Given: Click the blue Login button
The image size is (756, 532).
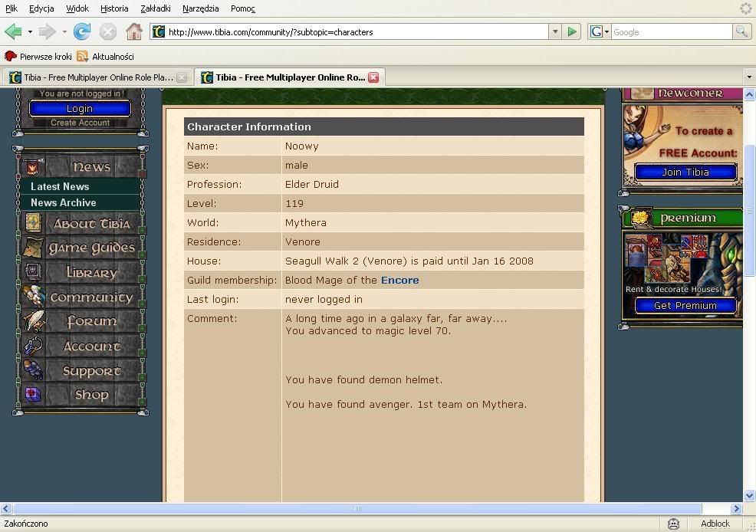Looking at the screenshot, I should coord(80,108).
